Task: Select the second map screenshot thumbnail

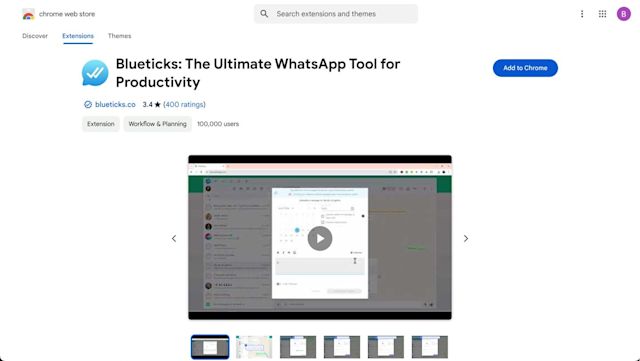Action: 254,347
